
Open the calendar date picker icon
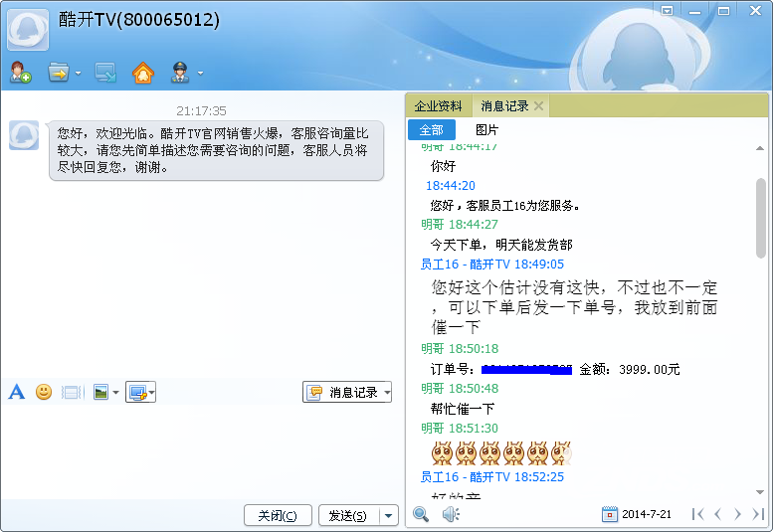click(609, 514)
